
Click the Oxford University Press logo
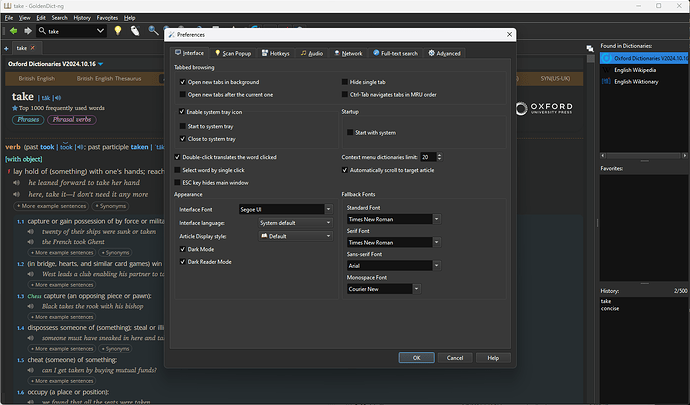point(544,108)
